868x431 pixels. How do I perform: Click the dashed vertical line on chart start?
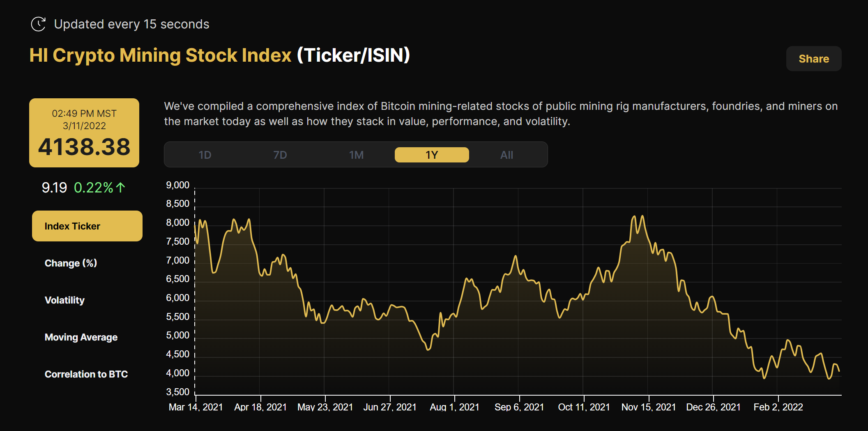tap(195, 288)
